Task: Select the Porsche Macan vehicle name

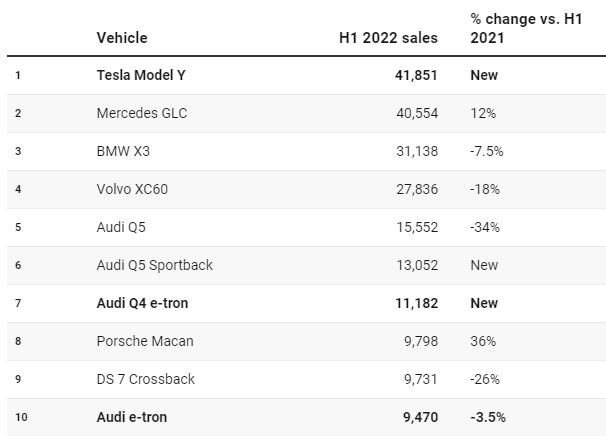Action: click(145, 341)
